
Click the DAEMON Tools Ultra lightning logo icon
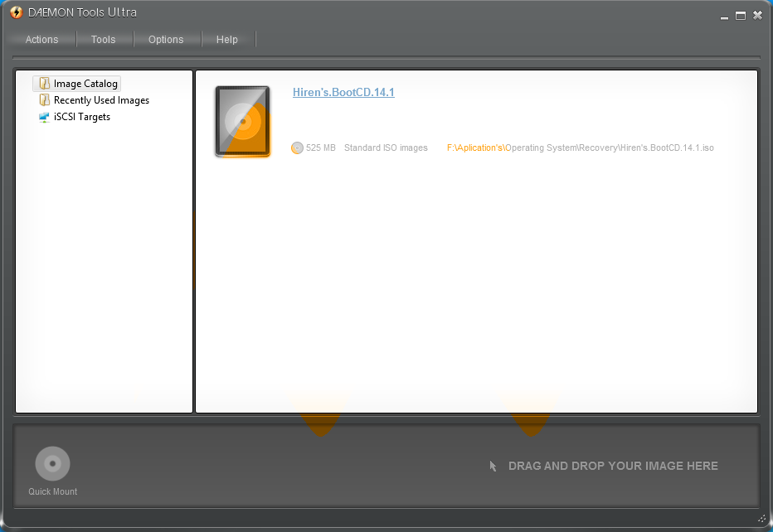17,12
